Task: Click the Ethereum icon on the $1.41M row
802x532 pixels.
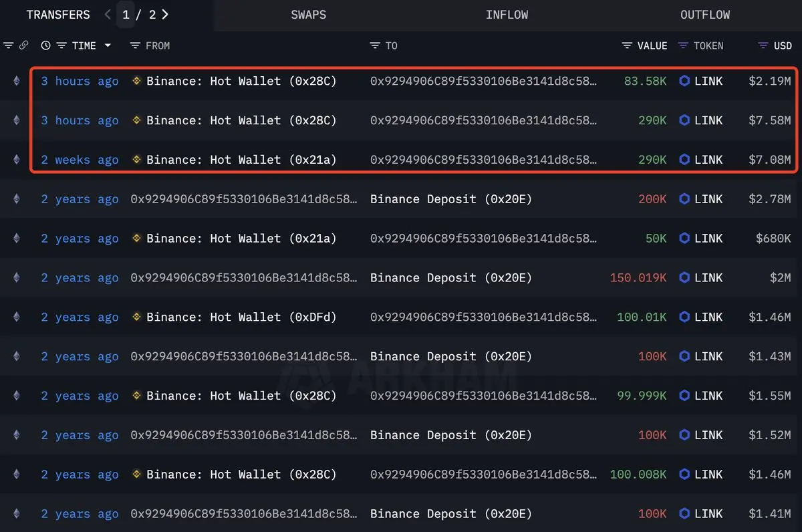Action: tap(17, 514)
